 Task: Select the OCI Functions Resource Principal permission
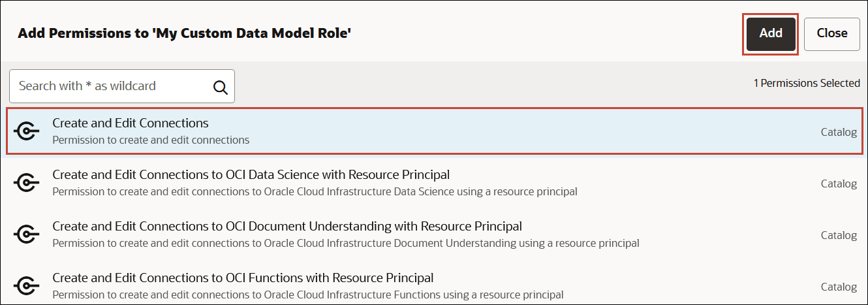click(x=243, y=278)
